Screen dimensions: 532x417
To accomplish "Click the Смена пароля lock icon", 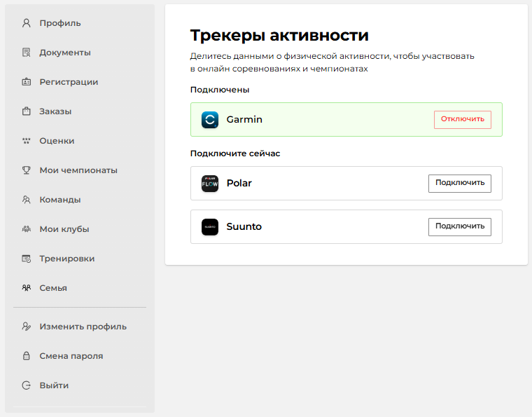I will click(x=26, y=356).
